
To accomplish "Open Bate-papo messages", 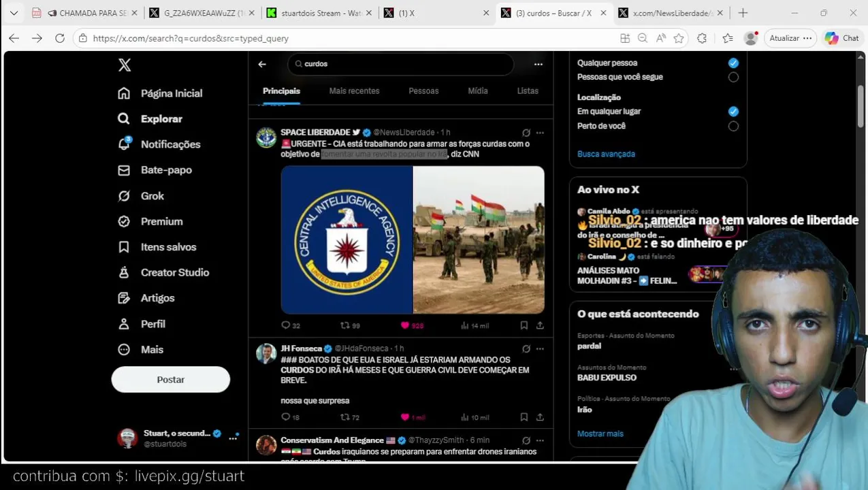I will (155, 170).
